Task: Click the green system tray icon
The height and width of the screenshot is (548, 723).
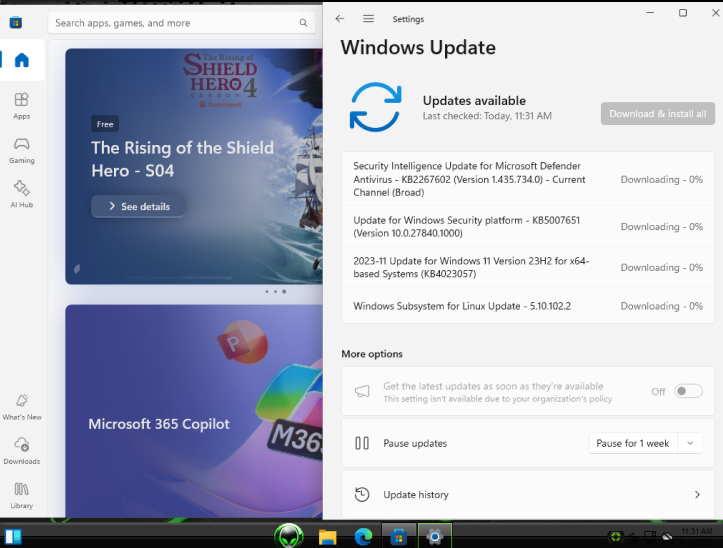Action: [x=615, y=536]
